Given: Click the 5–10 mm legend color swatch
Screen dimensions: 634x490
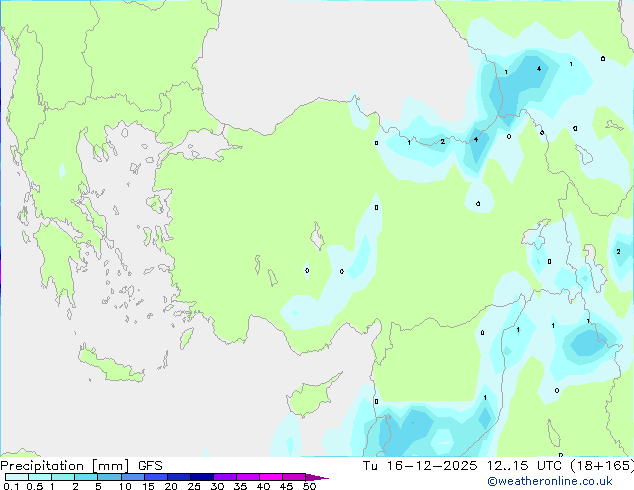Looking at the screenshot, I should coord(109,477).
